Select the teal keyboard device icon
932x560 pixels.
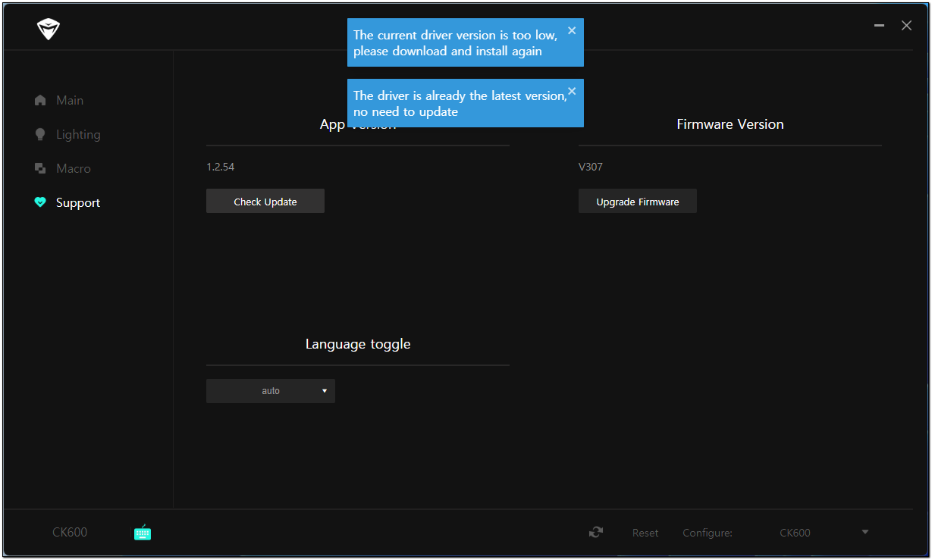[143, 533]
